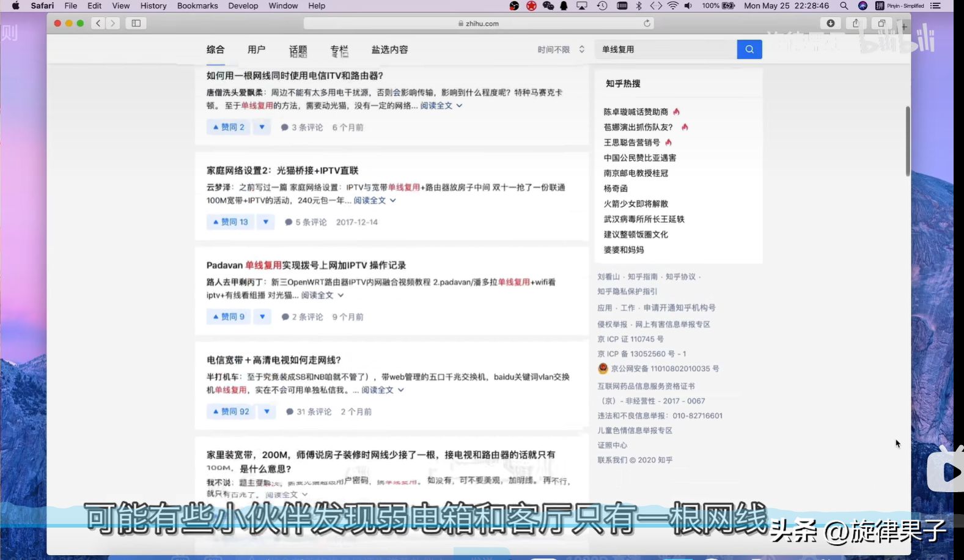Click comment icon for 31 条评论
Viewport: 964px width, 560px height.
[290, 412]
